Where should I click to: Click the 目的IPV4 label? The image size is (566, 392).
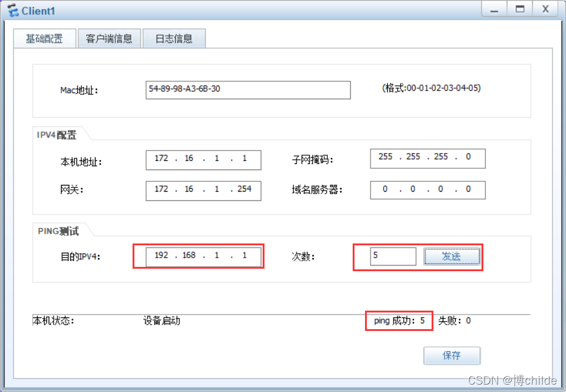[x=80, y=256]
